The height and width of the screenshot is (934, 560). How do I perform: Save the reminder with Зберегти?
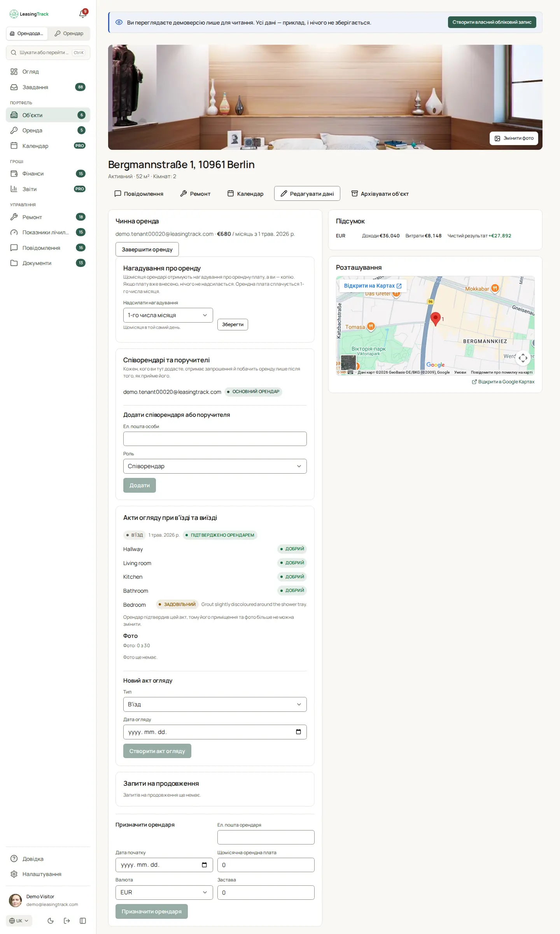pos(233,325)
